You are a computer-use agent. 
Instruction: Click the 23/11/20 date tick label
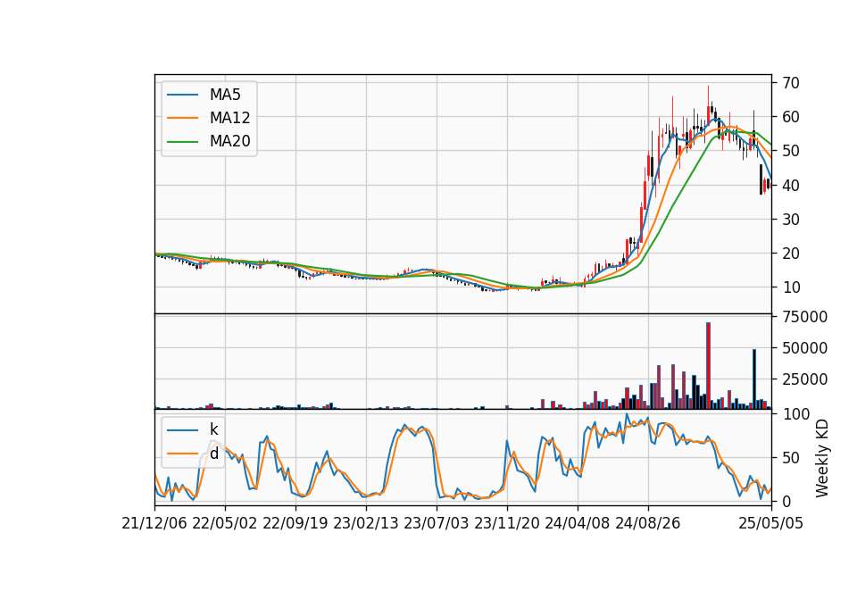507,523
